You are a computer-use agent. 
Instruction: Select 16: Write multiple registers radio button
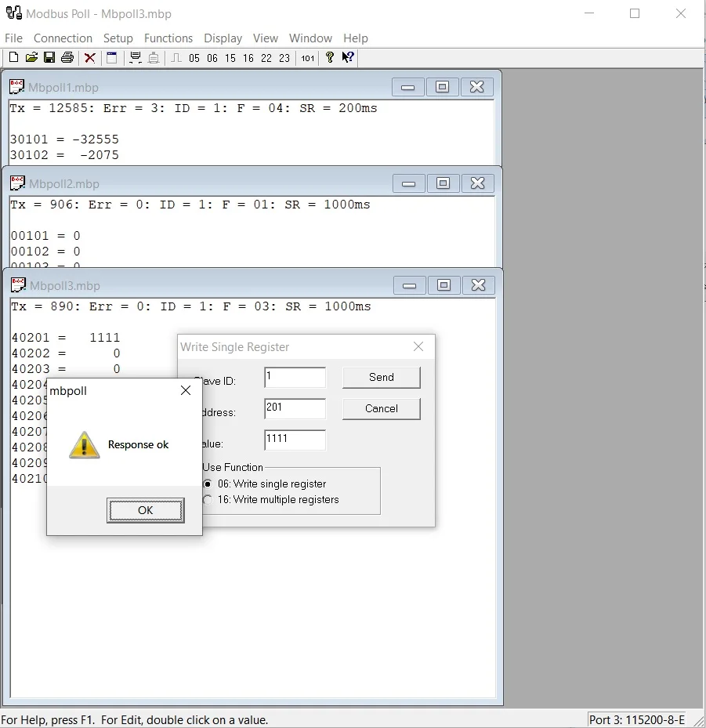click(208, 500)
